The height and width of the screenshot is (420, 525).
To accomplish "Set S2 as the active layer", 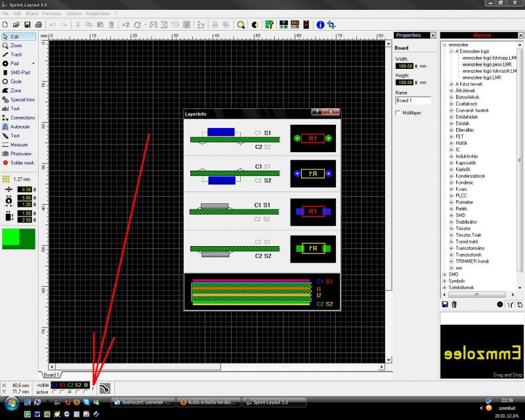I will coord(77,392).
